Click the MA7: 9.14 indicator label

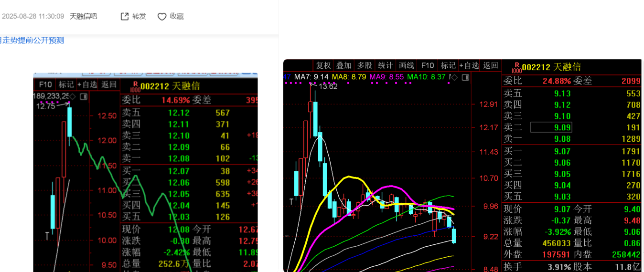click(311, 77)
